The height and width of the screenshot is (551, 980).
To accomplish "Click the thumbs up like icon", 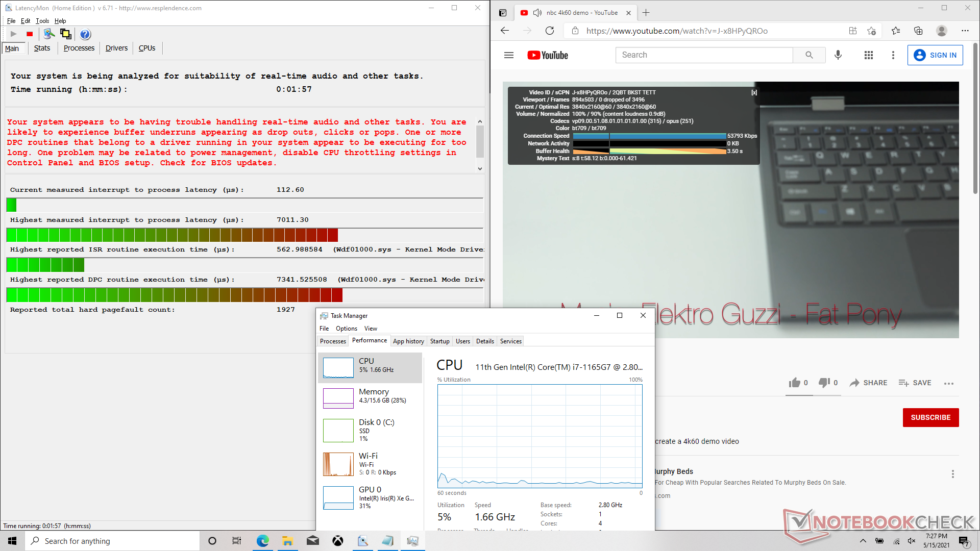I will click(794, 383).
